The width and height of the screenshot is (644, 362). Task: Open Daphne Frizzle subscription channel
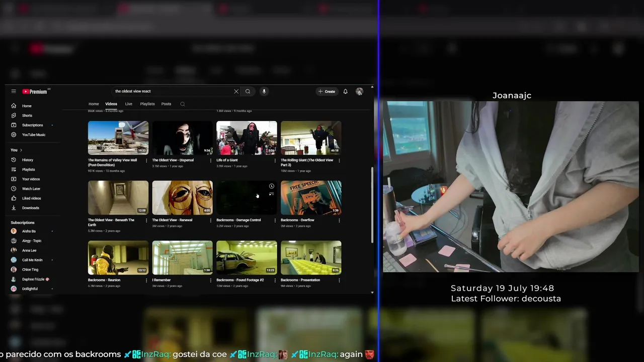(x=34, y=279)
